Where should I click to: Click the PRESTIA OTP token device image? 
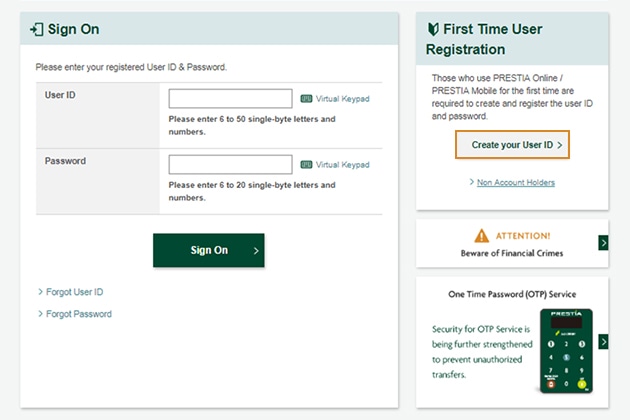(566, 350)
